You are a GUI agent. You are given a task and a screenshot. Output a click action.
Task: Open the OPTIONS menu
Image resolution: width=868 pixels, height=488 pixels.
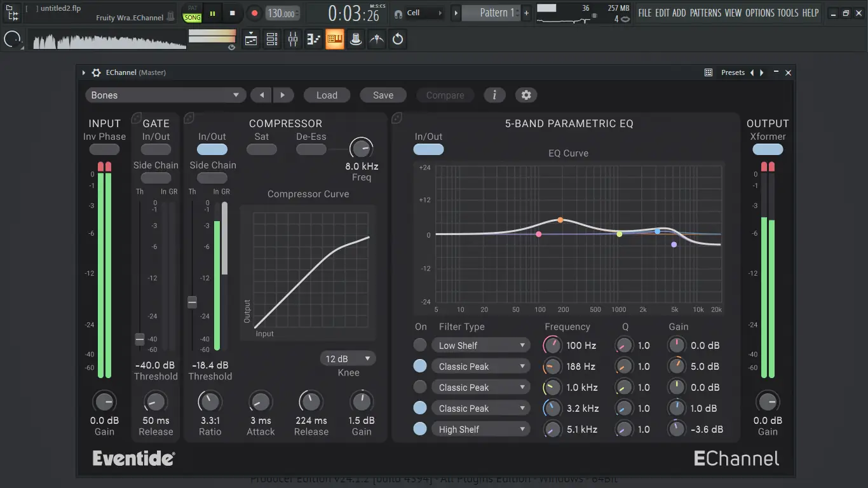(x=760, y=13)
